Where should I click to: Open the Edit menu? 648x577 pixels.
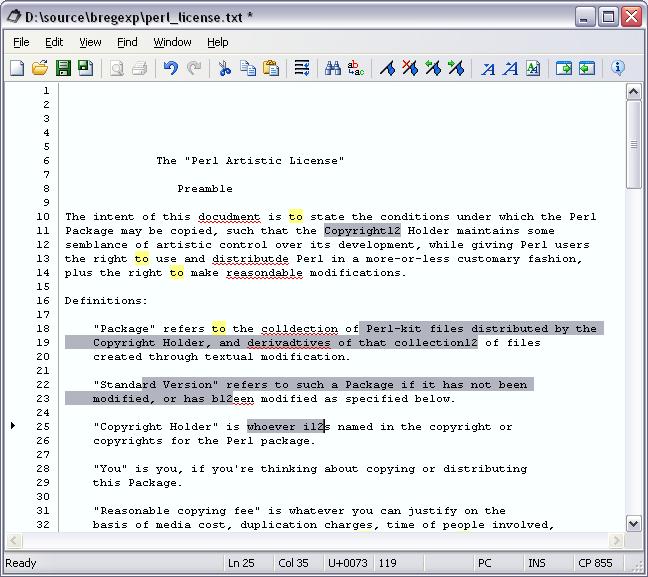[x=54, y=42]
